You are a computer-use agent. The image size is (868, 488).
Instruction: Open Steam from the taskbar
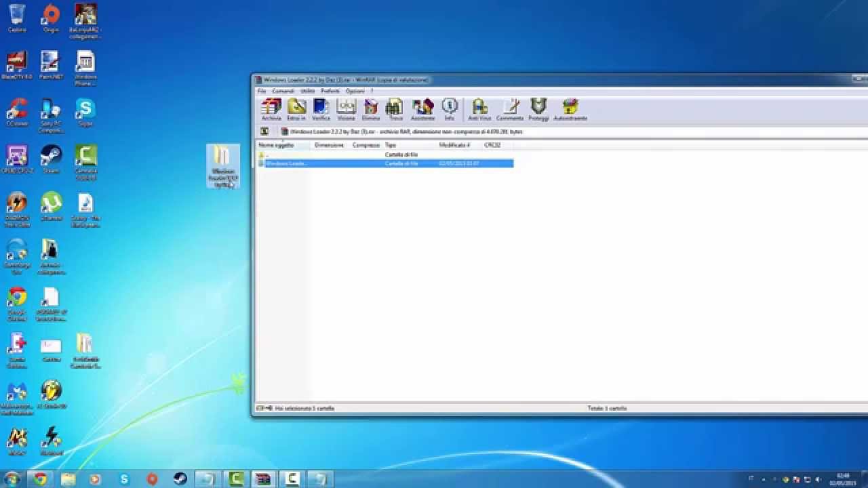[180, 479]
